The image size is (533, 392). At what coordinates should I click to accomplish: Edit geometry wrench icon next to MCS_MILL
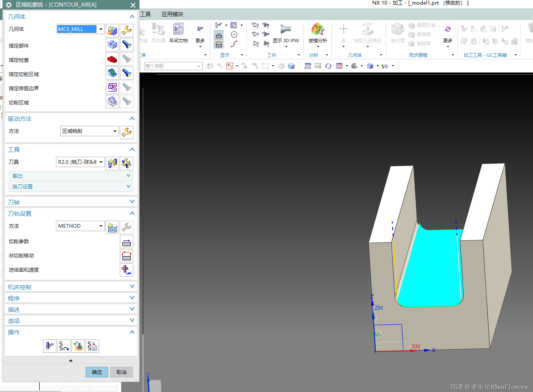click(x=127, y=30)
